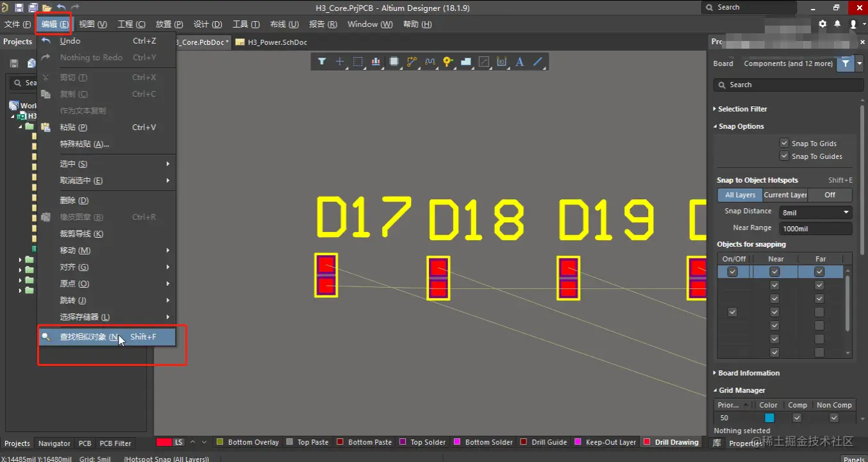The width and height of the screenshot is (868, 462).
Task: Select the place component chip tool
Action: pyautogui.click(x=394, y=62)
